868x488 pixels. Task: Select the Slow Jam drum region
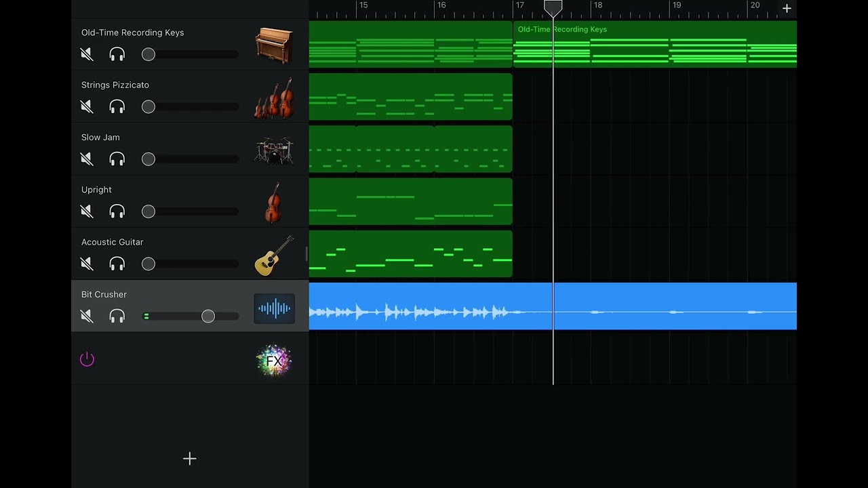tap(411, 149)
